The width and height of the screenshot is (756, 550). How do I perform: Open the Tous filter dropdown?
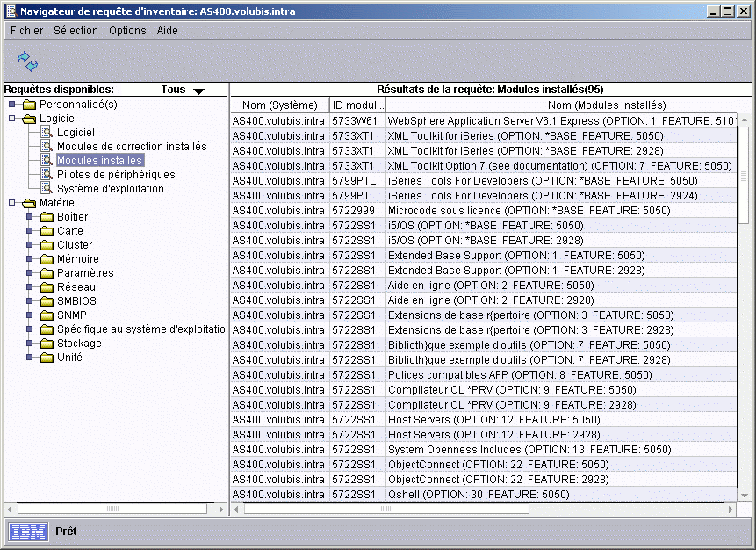[183, 90]
